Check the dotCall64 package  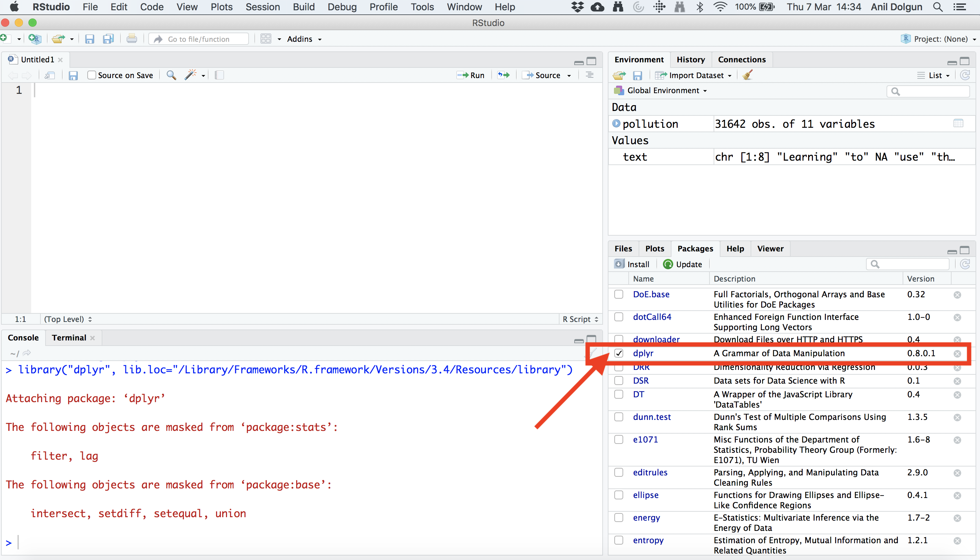[x=619, y=317]
